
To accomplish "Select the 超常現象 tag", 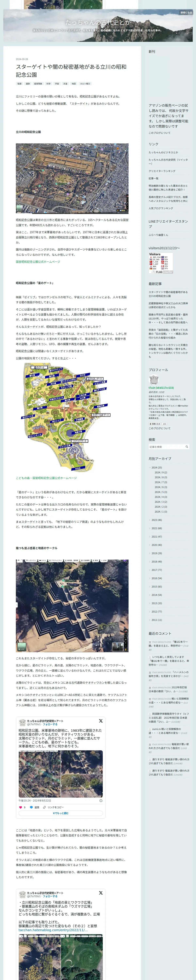I will tap(38, 84).
